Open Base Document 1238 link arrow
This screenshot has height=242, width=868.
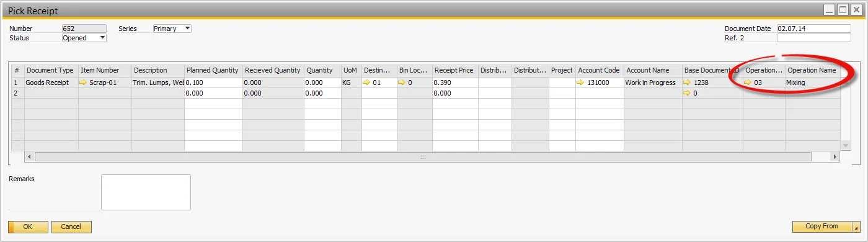pyautogui.click(x=688, y=83)
